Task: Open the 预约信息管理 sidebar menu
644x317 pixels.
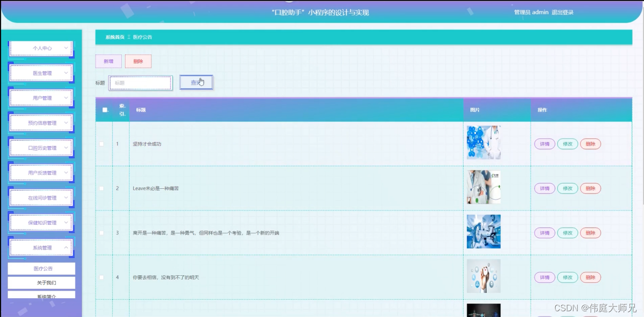Action: [41, 123]
